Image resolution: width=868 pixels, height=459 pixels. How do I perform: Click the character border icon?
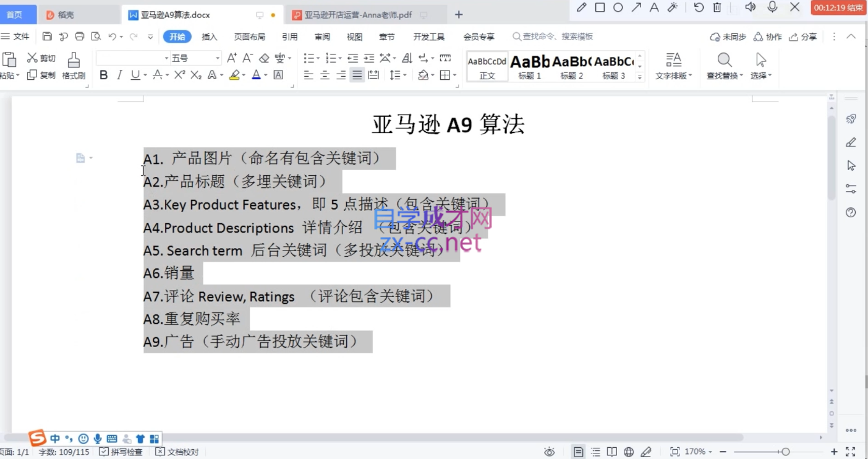(x=278, y=75)
